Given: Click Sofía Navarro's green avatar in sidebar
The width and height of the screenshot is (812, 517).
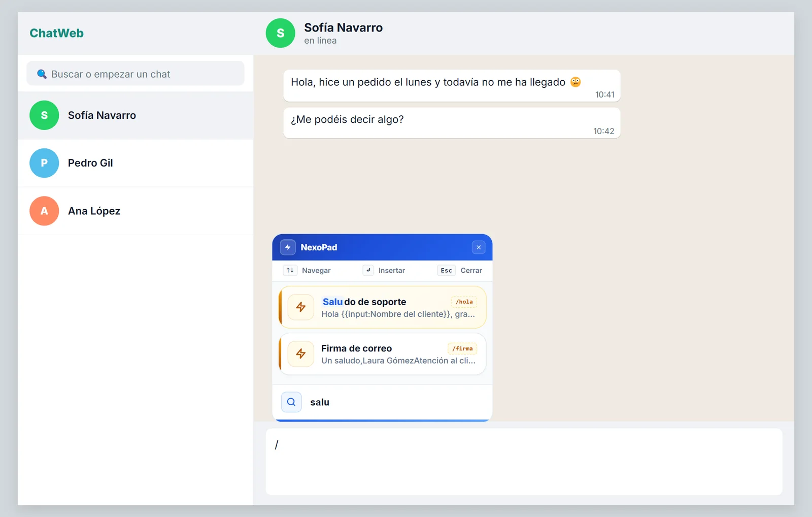Looking at the screenshot, I should pos(44,115).
